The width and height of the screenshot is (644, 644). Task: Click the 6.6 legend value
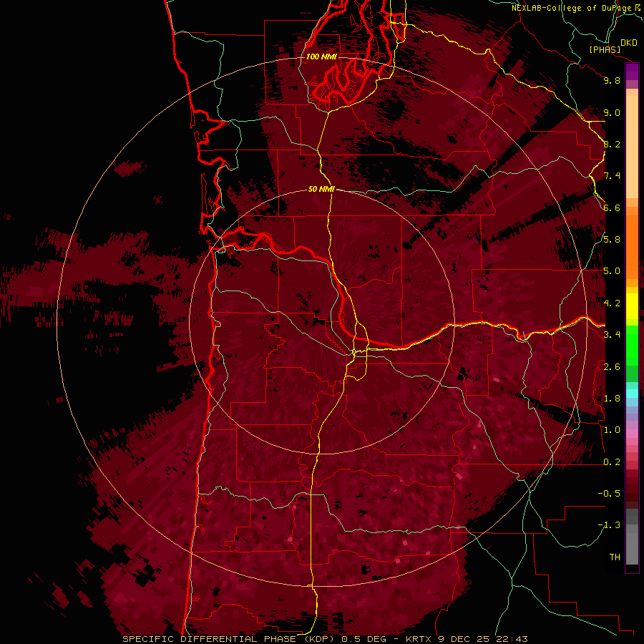(x=612, y=208)
